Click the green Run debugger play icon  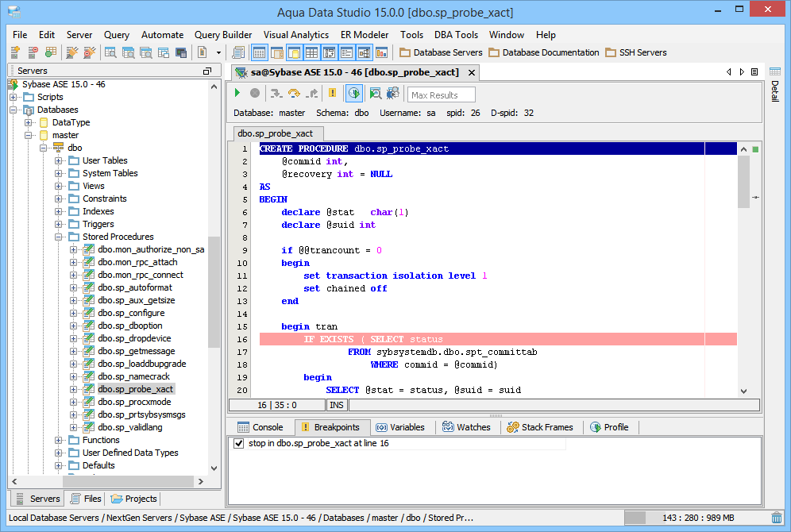[237, 94]
